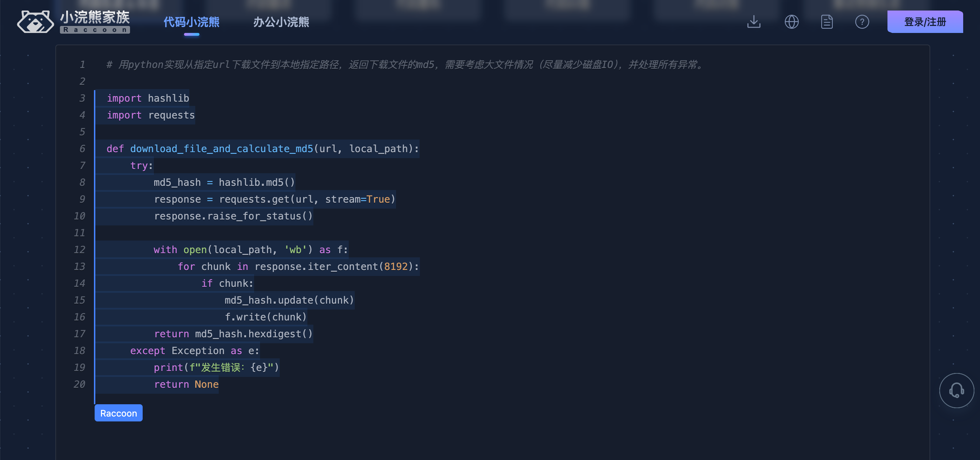
Task: Click the download_file_and_calculate_md5 function name
Action: tap(222, 149)
